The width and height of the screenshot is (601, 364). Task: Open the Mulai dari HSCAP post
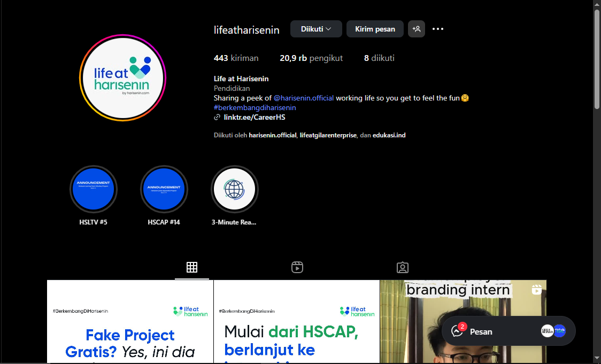pyautogui.click(x=297, y=322)
